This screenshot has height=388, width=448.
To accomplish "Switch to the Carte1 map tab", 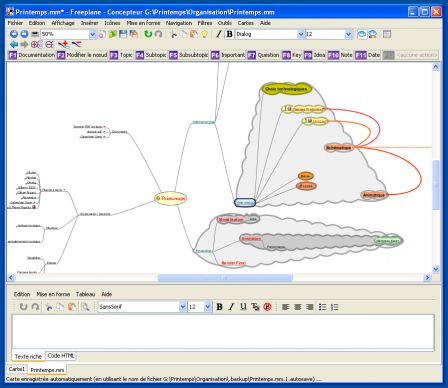I will pyautogui.click(x=17, y=369).
